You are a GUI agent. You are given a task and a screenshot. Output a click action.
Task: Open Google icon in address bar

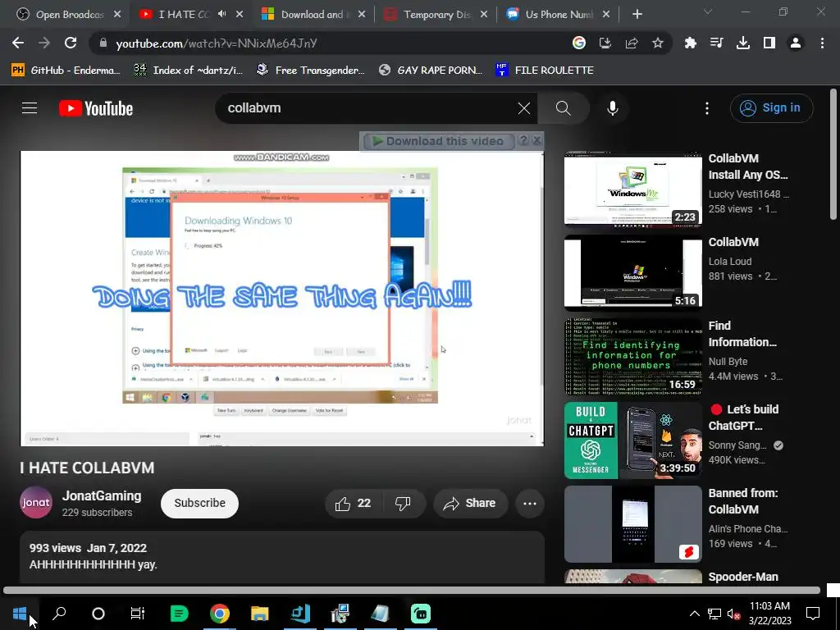coord(578,43)
